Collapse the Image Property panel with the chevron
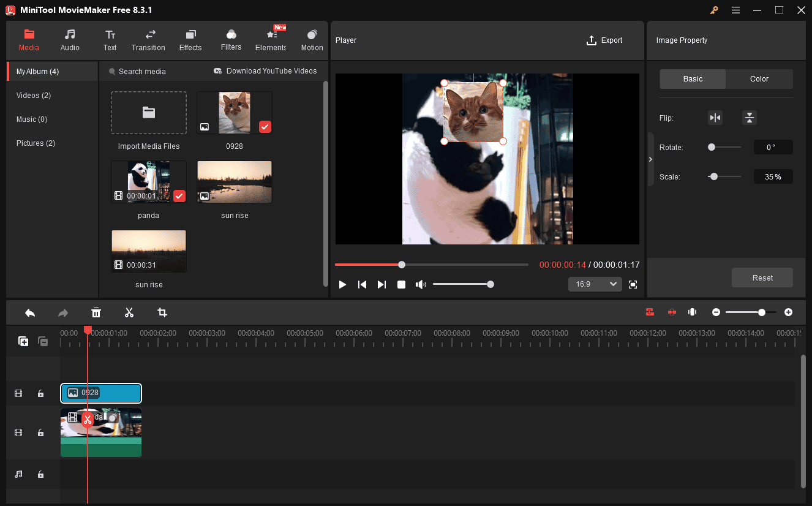Image resolution: width=812 pixels, height=506 pixels. tap(650, 159)
